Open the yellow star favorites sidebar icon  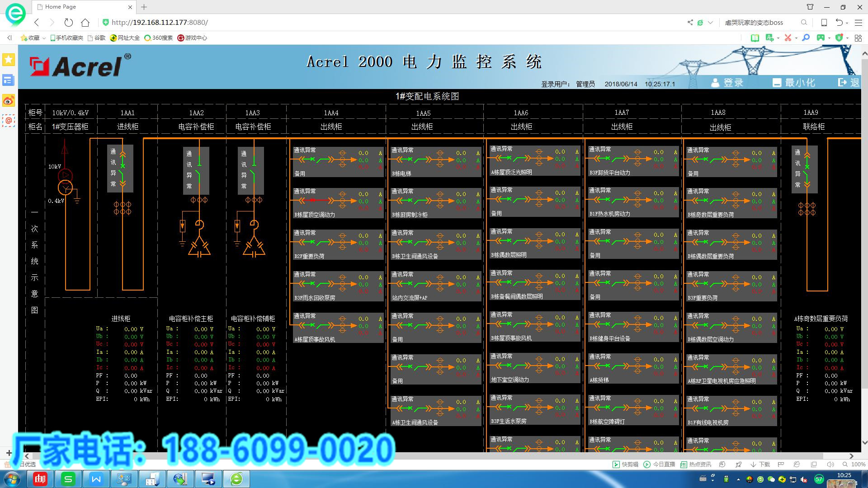click(x=9, y=60)
